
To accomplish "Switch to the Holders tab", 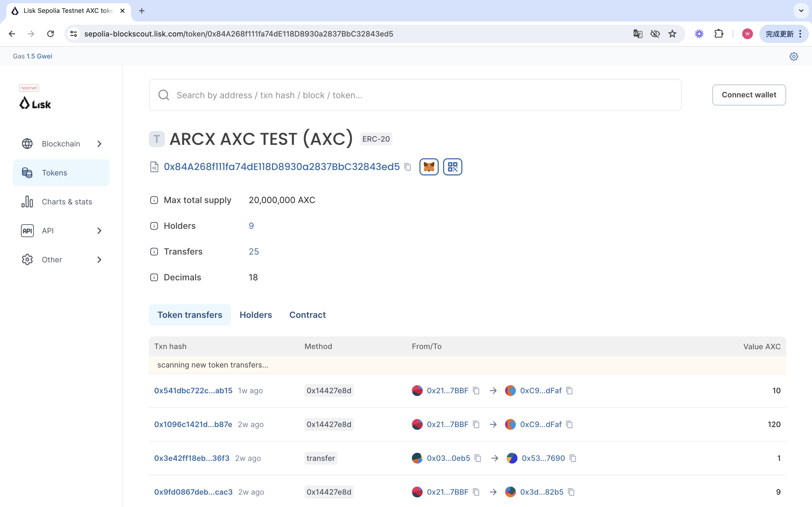I will tap(256, 315).
